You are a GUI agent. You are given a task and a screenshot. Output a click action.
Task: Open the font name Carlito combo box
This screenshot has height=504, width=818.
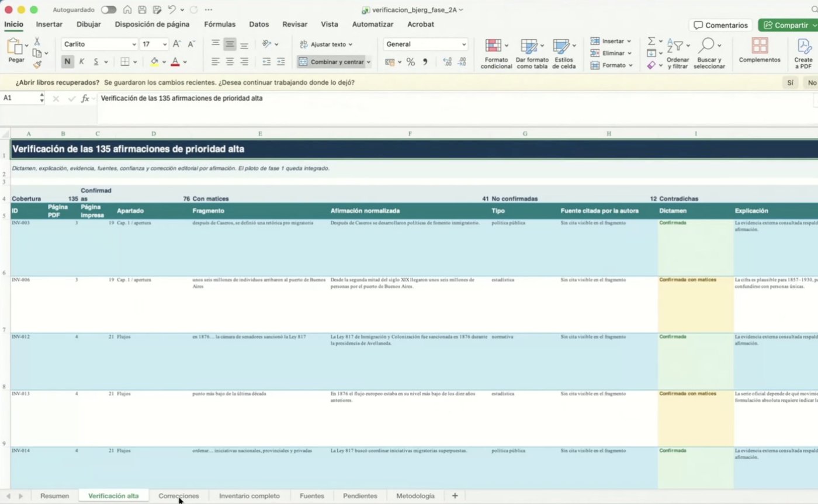point(99,44)
